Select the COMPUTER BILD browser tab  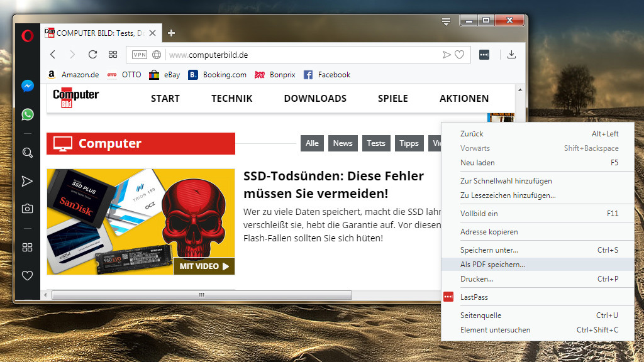[101, 33]
